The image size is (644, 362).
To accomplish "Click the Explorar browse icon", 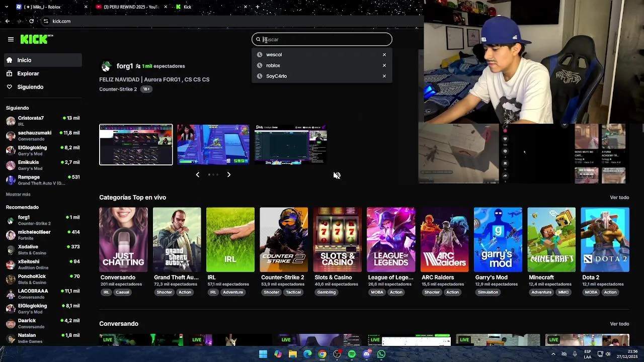I will point(10,73).
